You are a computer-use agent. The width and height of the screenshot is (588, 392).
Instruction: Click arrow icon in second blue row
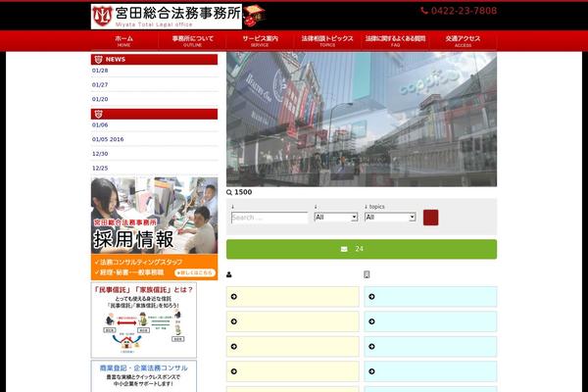click(371, 321)
